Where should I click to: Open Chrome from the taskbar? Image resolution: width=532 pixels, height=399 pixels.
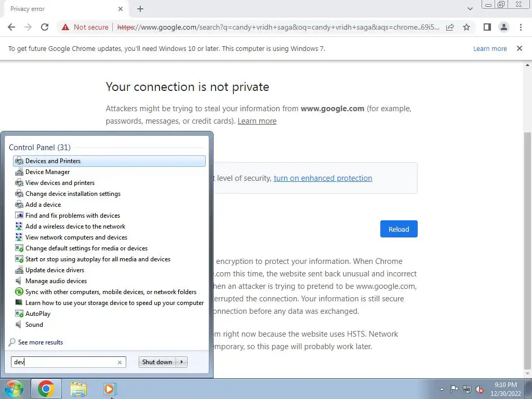pos(46,389)
